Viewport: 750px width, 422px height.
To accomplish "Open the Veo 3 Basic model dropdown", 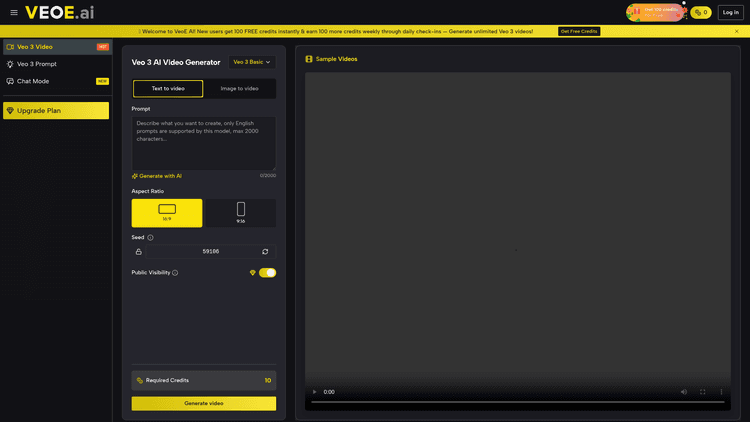I will (x=252, y=62).
